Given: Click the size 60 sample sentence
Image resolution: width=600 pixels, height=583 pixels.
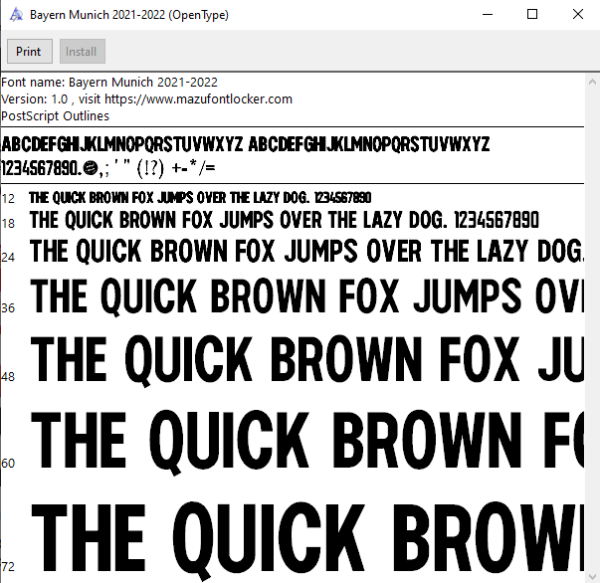Looking at the screenshot, I should point(307,441).
